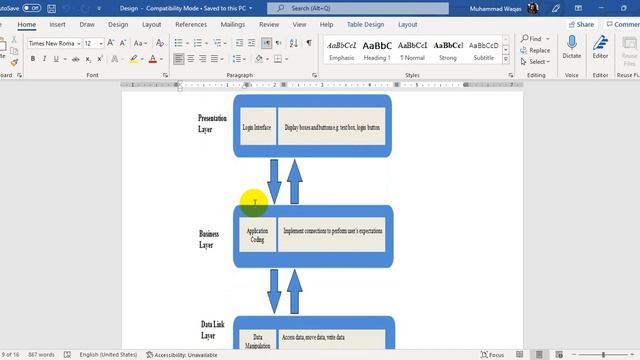Click the shading paint bucket icon
Screen dimensions: 640x360
point(259,59)
